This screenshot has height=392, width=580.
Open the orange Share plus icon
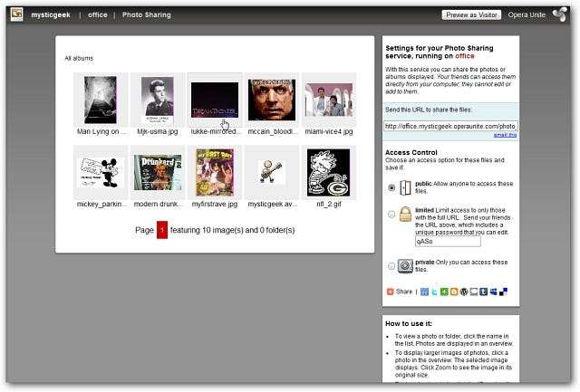(390, 292)
